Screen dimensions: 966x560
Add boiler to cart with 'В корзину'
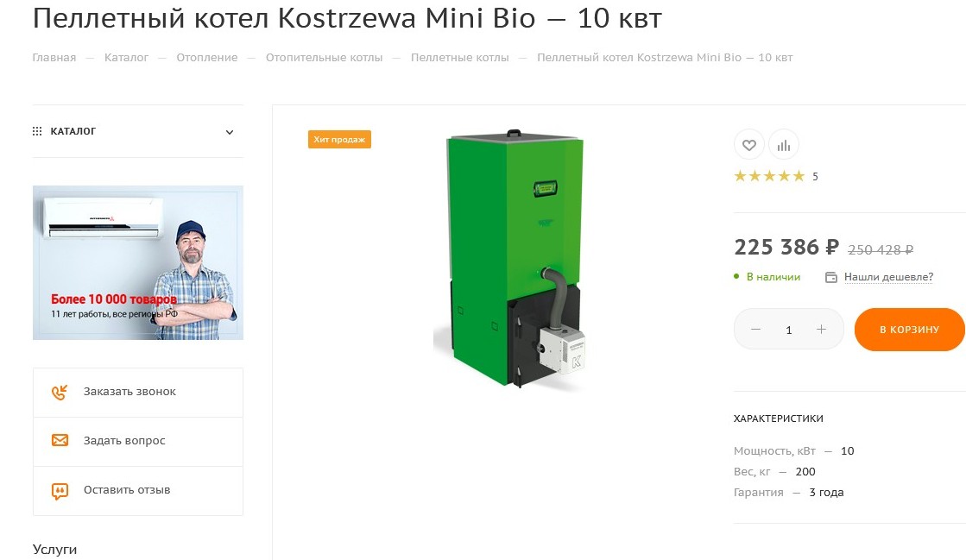point(909,330)
